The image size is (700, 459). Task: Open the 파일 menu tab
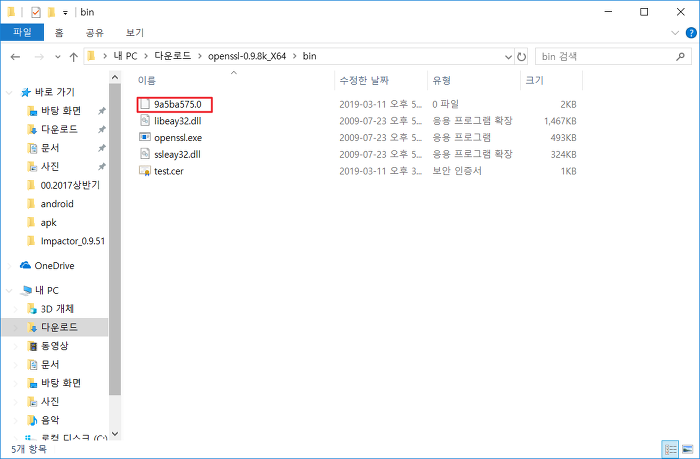click(x=22, y=32)
